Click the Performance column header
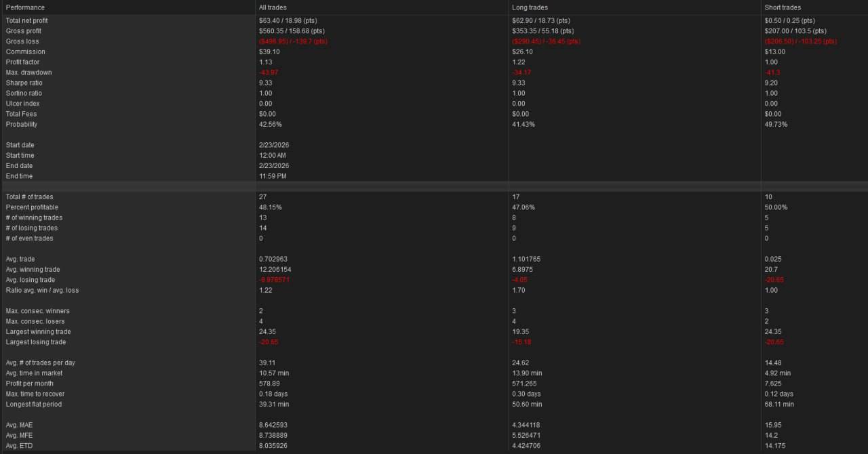 click(x=25, y=7)
